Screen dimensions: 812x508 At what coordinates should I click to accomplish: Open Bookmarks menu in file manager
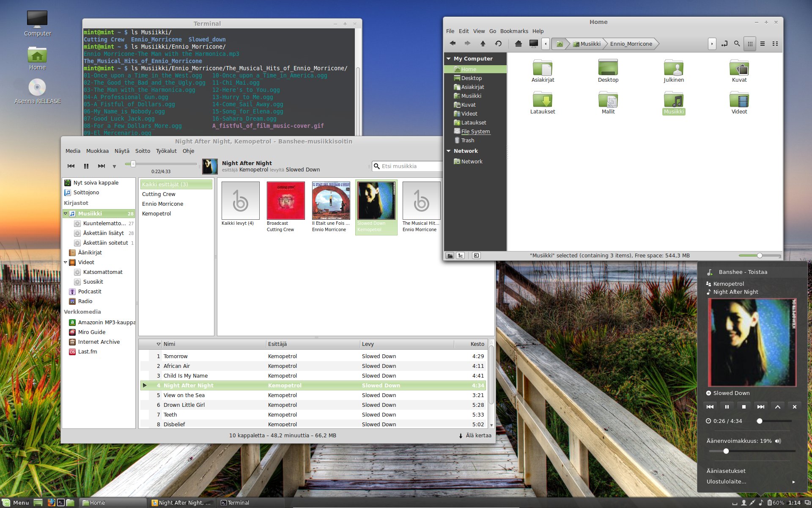pos(514,31)
